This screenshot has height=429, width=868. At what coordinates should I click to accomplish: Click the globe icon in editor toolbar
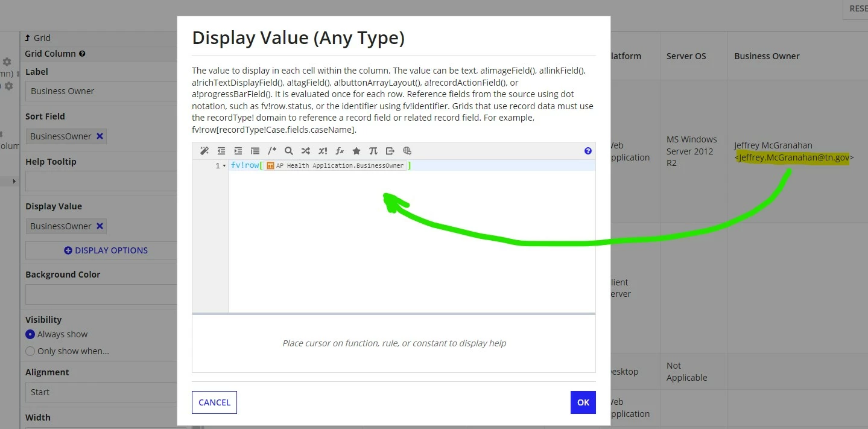(x=407, y=151)
